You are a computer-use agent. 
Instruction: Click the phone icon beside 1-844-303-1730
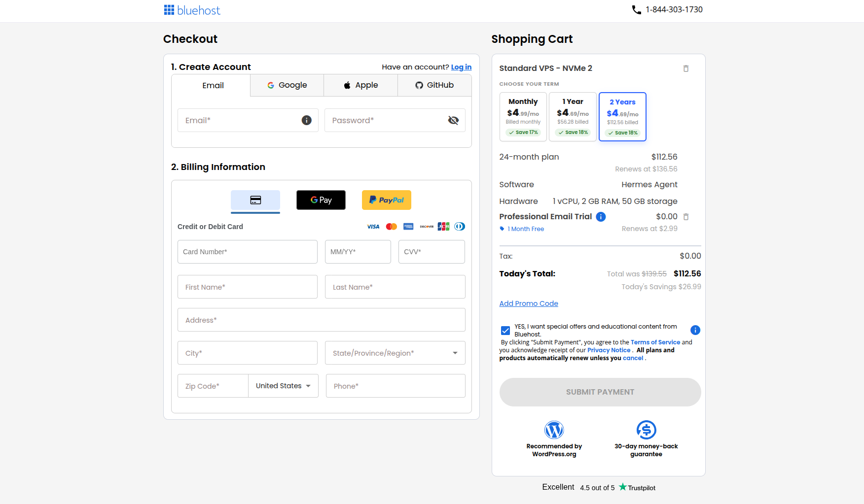(x=637, y=10)
